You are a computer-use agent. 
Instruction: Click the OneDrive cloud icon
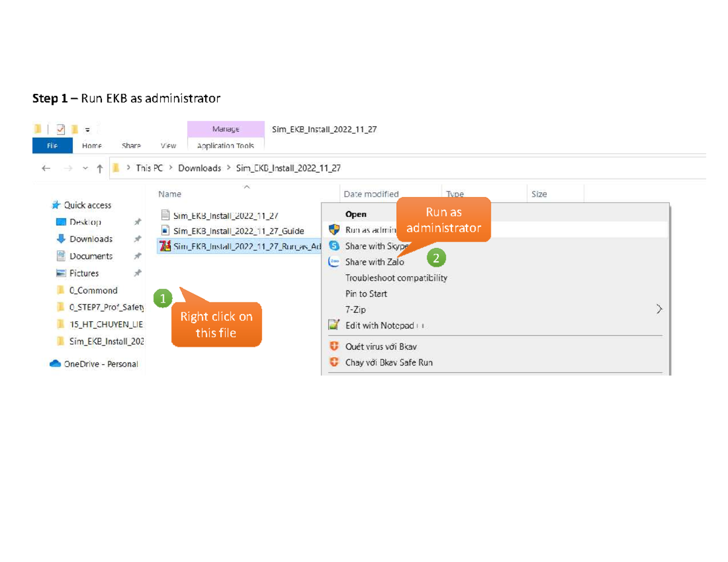(x=56, y=364)
